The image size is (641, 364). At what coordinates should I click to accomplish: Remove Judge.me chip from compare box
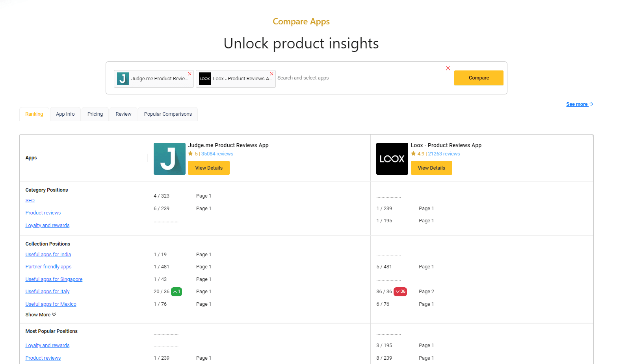(190, 74)
